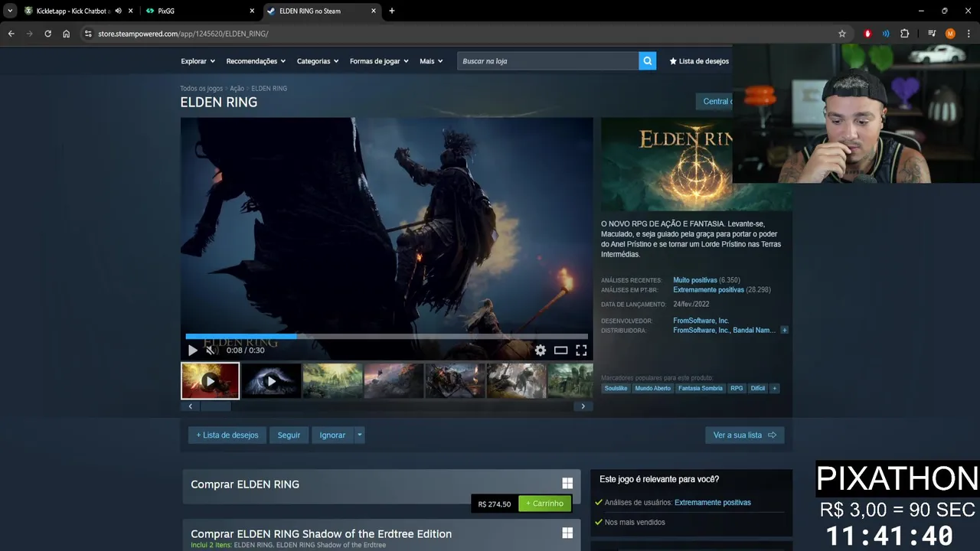Click the view site information icon
The height and width of the screenshot is (551, 980).
(88, 34)
